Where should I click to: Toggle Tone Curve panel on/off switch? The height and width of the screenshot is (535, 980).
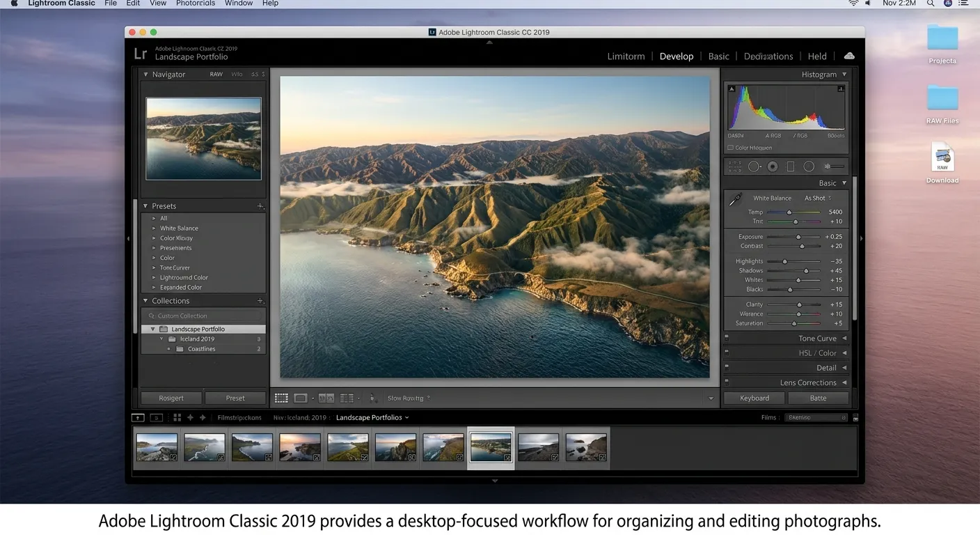click(x=727, y=336)
